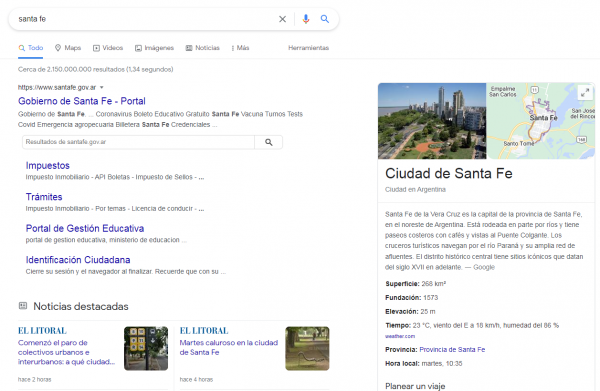
Task: Click the Hora local: martes, 10:35 fact
Action: point(424,363)
